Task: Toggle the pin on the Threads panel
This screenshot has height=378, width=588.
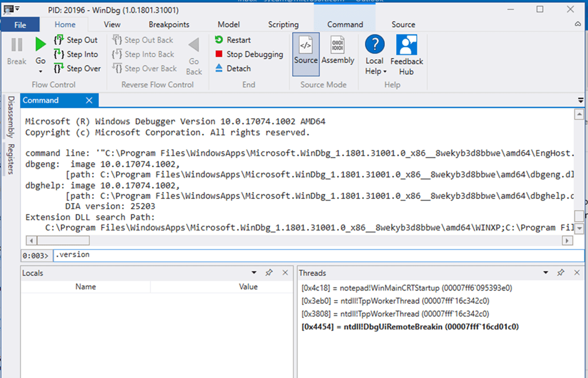Action: pyautogui.click(x=561, y=272)
